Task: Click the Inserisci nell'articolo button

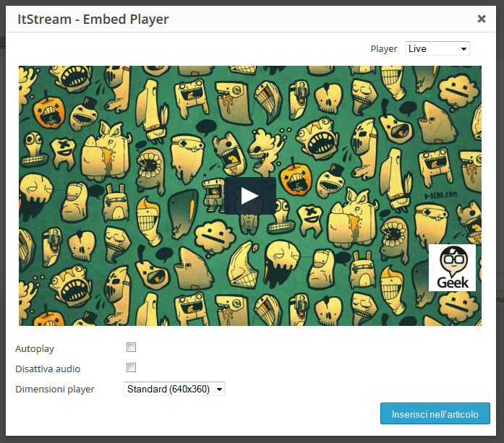Action: 435,414
